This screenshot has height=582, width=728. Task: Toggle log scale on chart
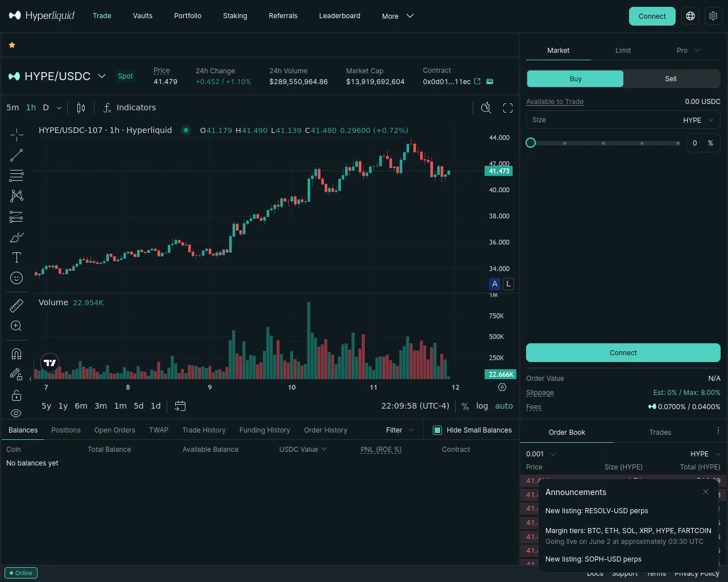point(482,406)
